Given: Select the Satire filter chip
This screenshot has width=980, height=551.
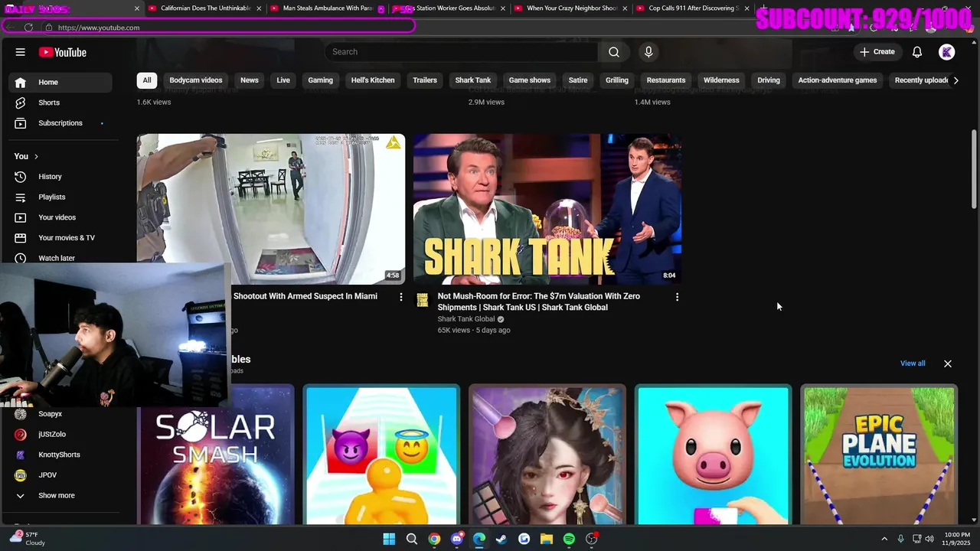Looking at the screenshot, I should point(578,80).
